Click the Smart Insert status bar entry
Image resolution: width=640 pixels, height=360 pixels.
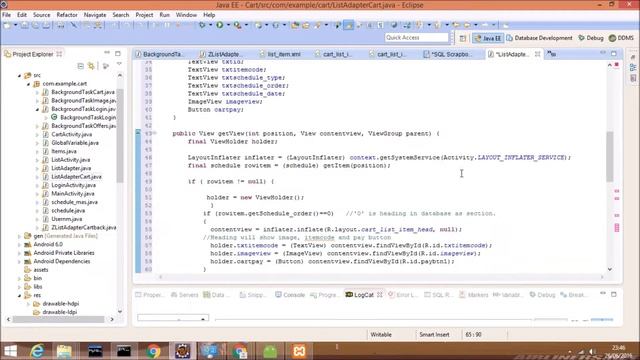coord(434,335)
